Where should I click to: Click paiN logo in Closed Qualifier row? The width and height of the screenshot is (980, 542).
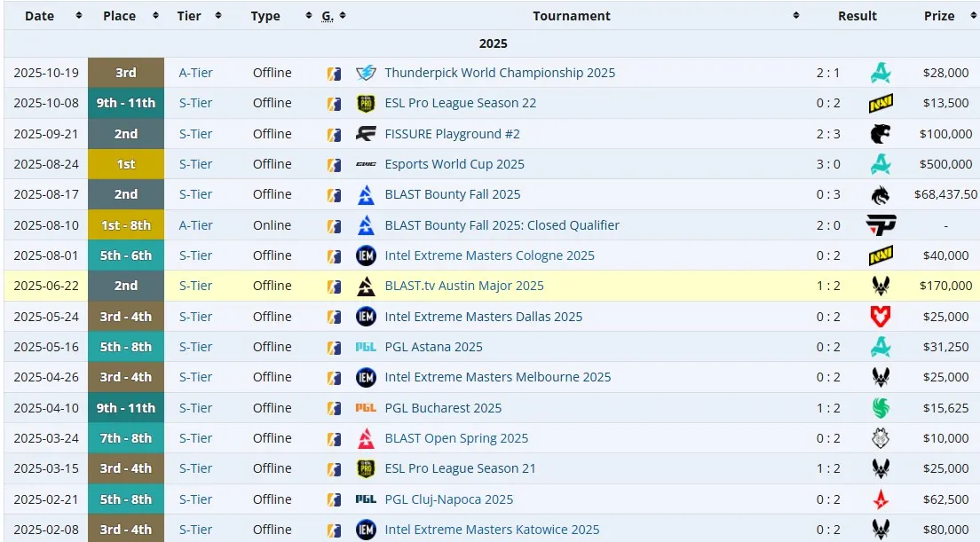pyautogui.click(x=881, y=225)
